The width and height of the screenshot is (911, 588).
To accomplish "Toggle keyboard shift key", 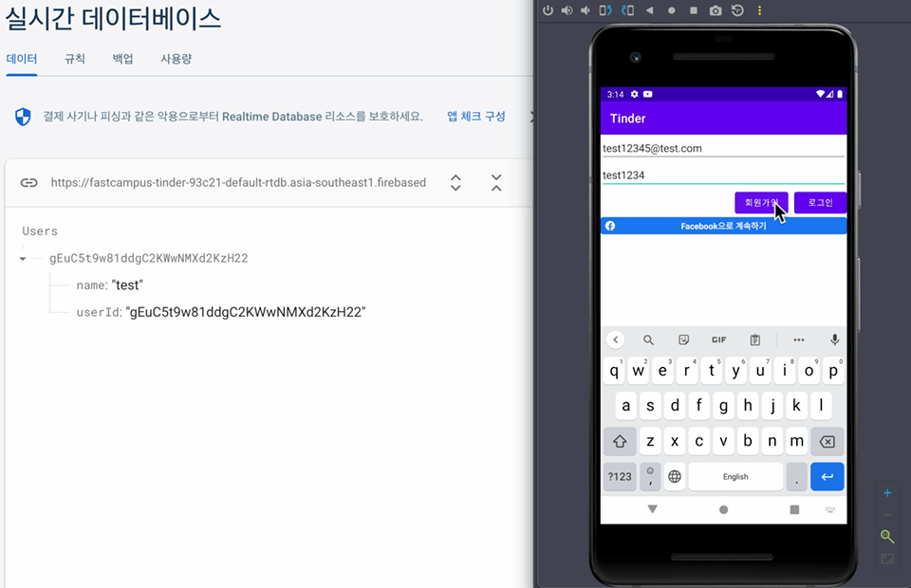I will 620,442.
